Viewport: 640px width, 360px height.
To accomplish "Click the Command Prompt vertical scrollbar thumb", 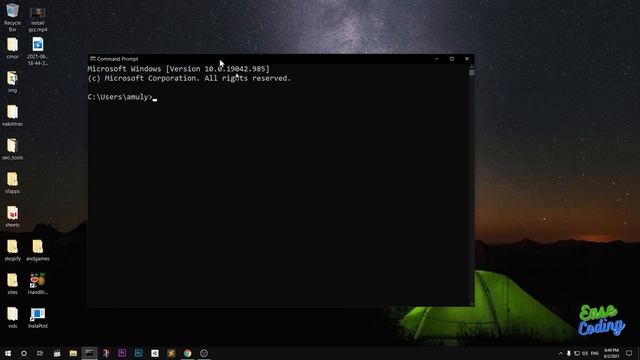I will tap(472, 73).
